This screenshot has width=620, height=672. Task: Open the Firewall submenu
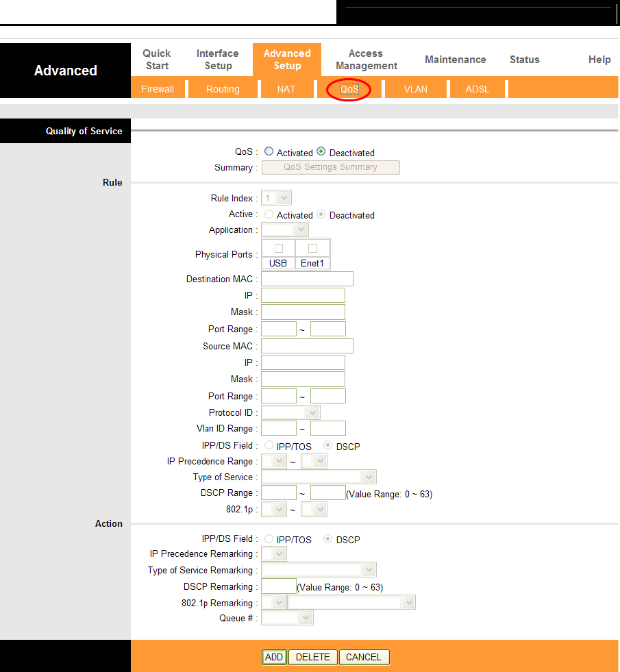(x=158, y=89)
